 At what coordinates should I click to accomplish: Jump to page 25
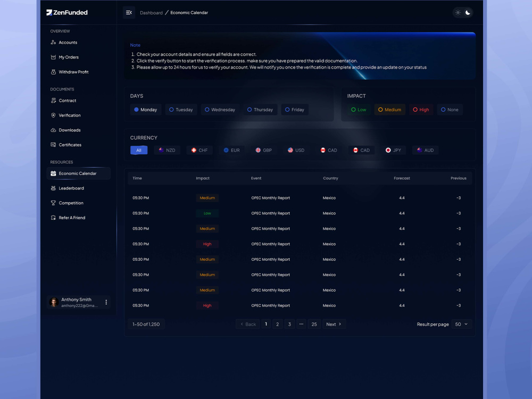coord(314,325)
